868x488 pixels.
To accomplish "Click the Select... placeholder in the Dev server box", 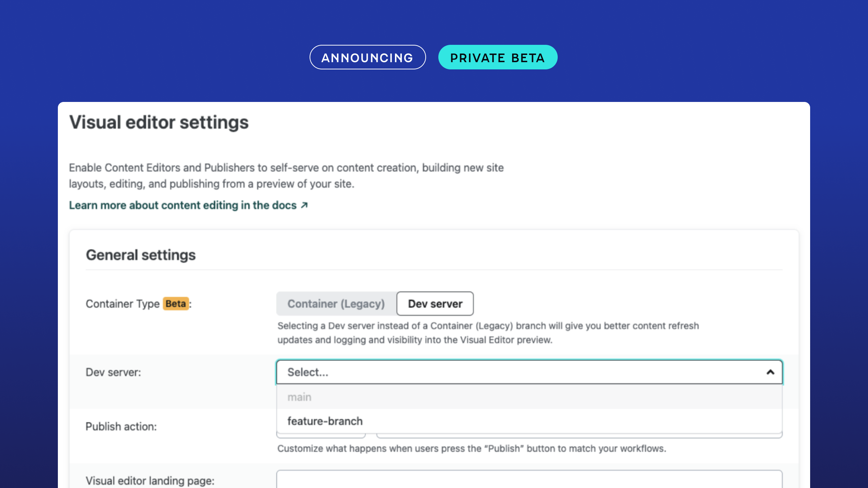I will [307, 372].
